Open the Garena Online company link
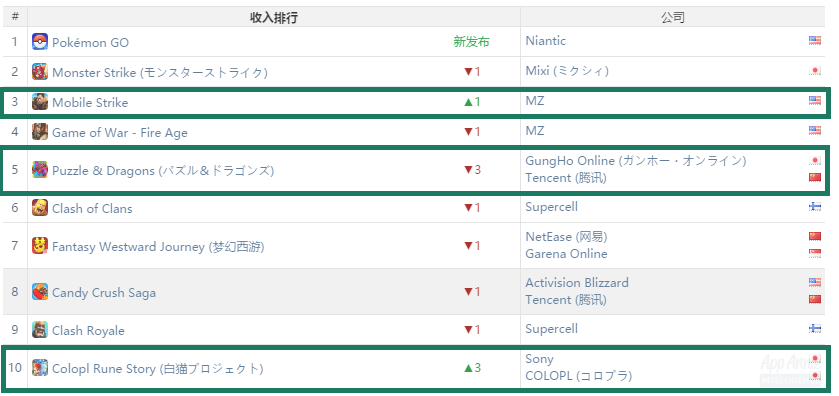The image size is (839, 396). point(566,254)
